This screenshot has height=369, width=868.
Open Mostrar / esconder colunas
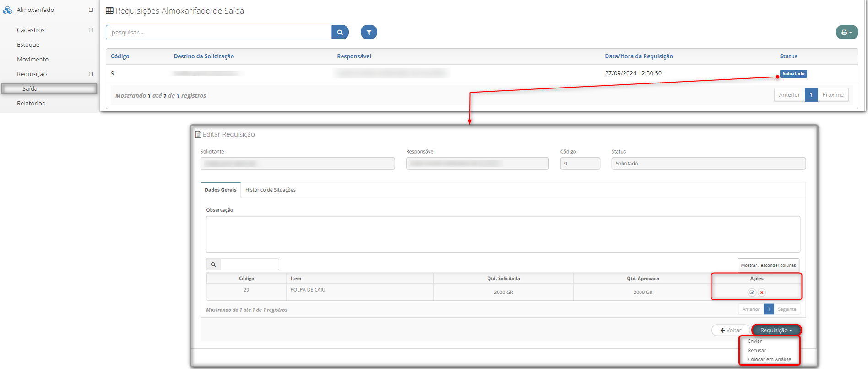(x=768, y=265)
